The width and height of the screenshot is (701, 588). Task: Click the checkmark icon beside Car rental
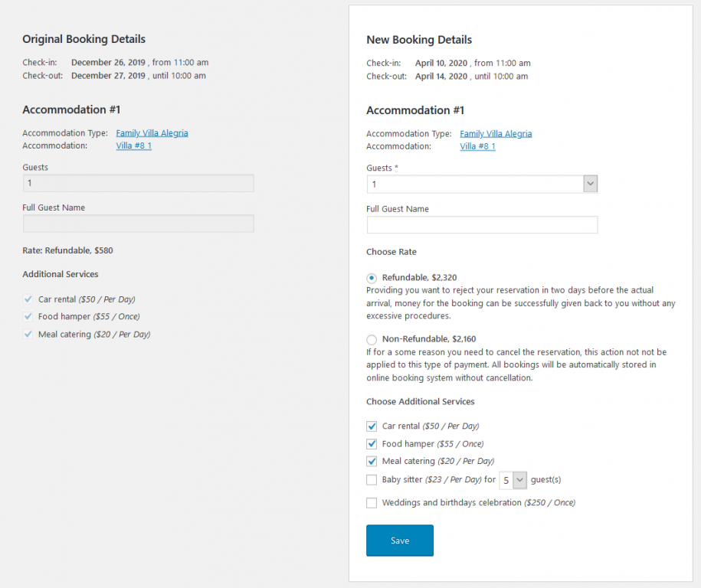(x=27, y=299)
